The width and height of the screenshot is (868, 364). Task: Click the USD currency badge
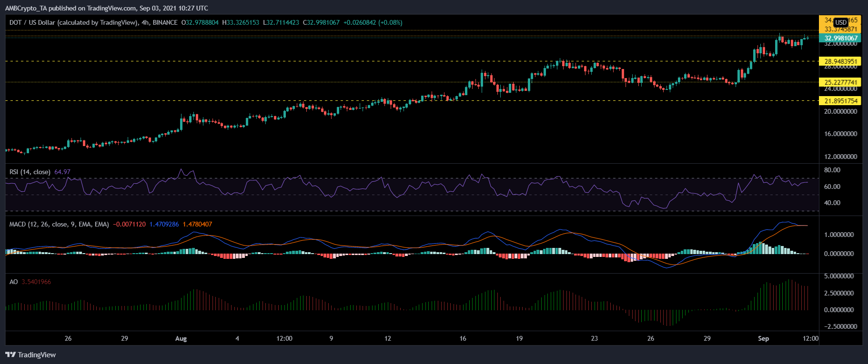[841, 22]
